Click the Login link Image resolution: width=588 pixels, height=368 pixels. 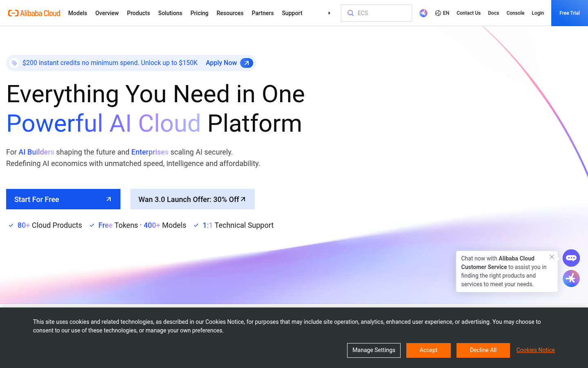[x=538, y=13]
